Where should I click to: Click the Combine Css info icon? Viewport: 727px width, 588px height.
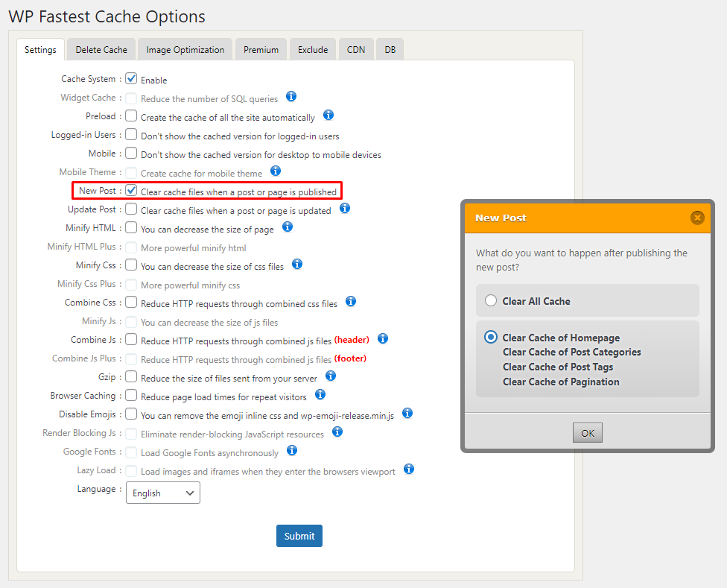pos(351,302)
